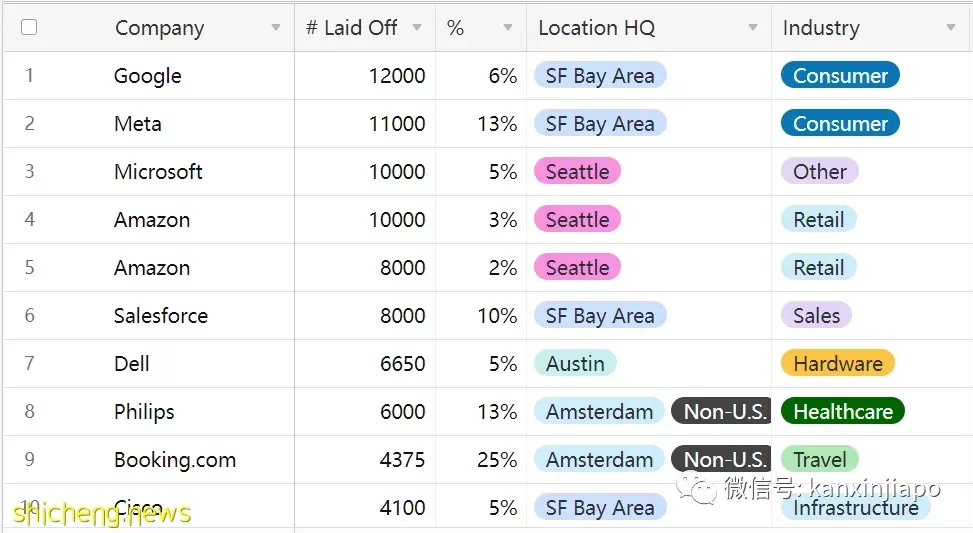Click the 6000 laid off value
Screen dimensions: 973x533
(403, 411)
